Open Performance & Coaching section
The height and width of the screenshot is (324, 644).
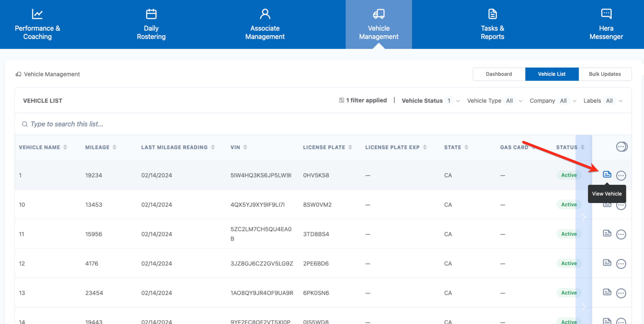[38, 24]
